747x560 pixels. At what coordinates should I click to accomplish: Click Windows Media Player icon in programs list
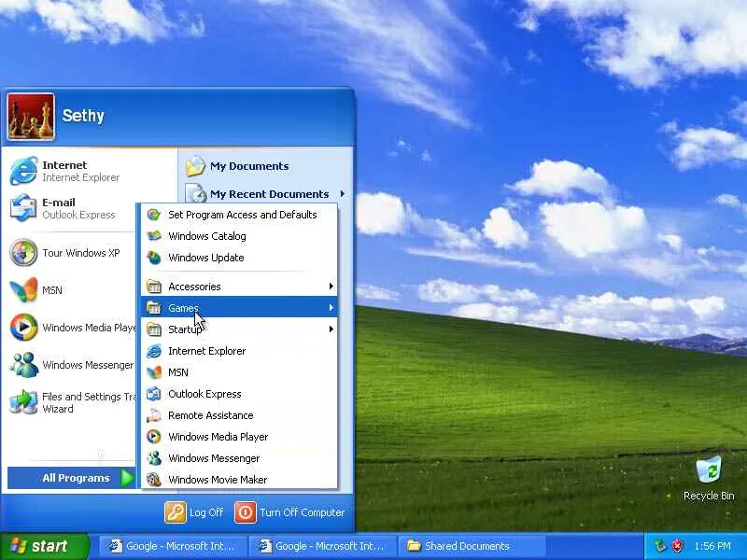(x=154, y=437)
